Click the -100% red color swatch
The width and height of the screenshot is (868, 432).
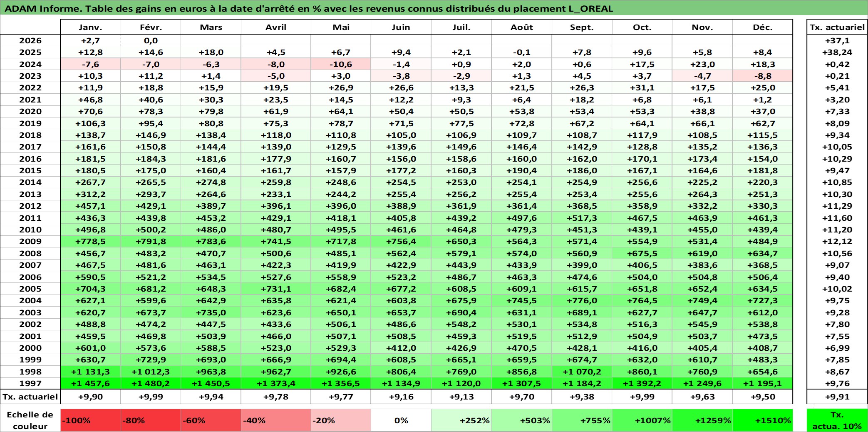[x=90, y=420]
